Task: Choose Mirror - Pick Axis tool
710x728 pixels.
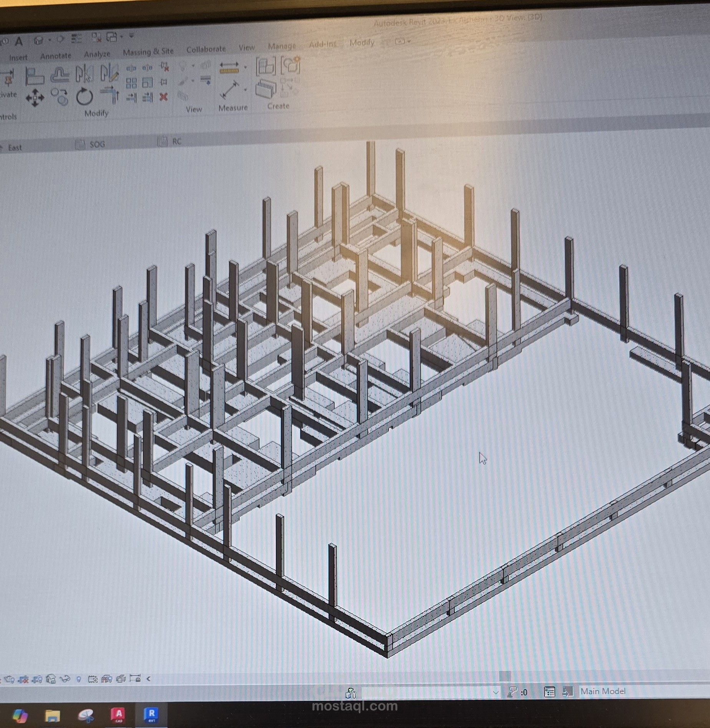Action: [x=84, y=73]
